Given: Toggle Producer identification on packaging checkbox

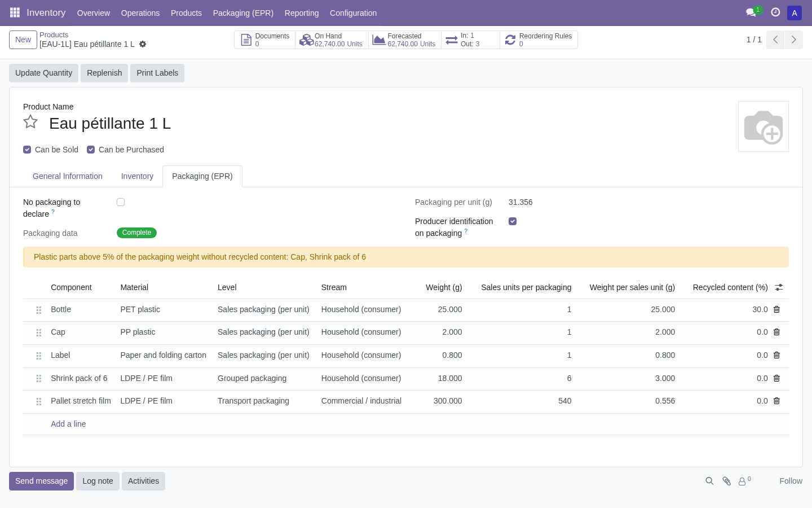Looking at the screenshot, I should (x=513, y=221).
